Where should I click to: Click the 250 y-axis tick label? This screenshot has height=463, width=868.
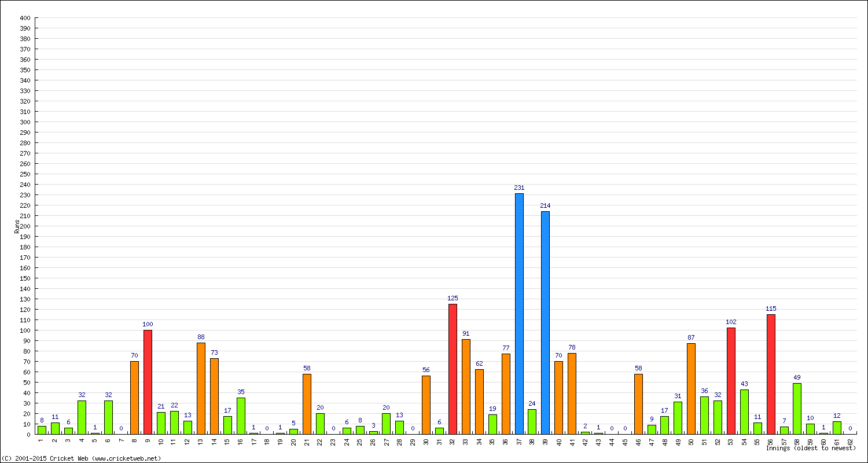point(25,174)
